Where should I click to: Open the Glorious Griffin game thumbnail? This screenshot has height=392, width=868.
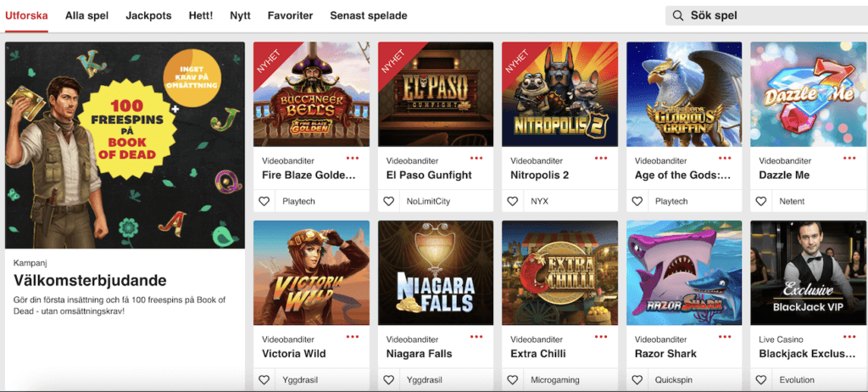coord(684,94)
